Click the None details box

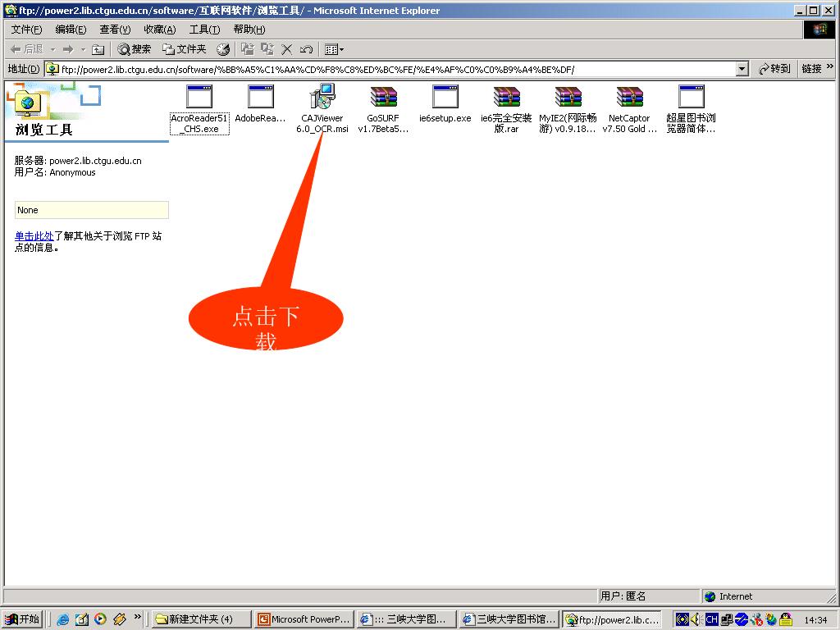click(x=92, y=210)
